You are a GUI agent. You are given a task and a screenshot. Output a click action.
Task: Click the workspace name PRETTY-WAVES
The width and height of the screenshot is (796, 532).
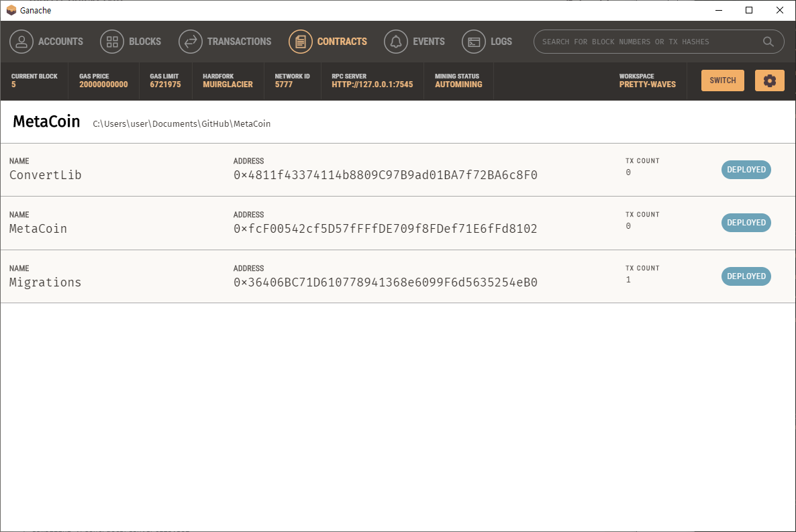tap(647, 85)
